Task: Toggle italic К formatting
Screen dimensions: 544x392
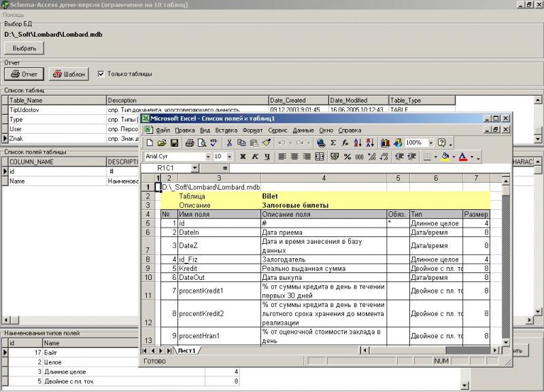Action: [255, 157]
